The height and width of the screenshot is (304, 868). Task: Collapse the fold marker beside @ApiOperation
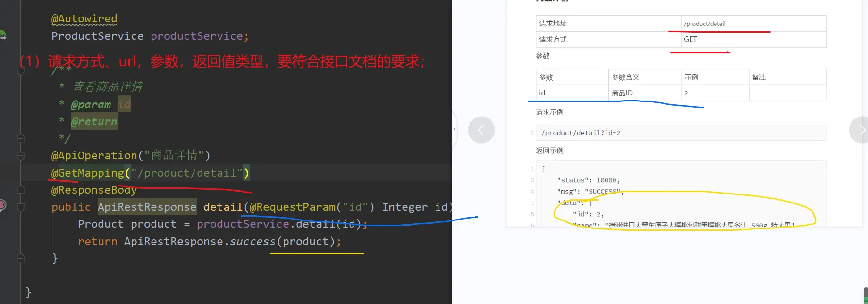click(21, 155)
